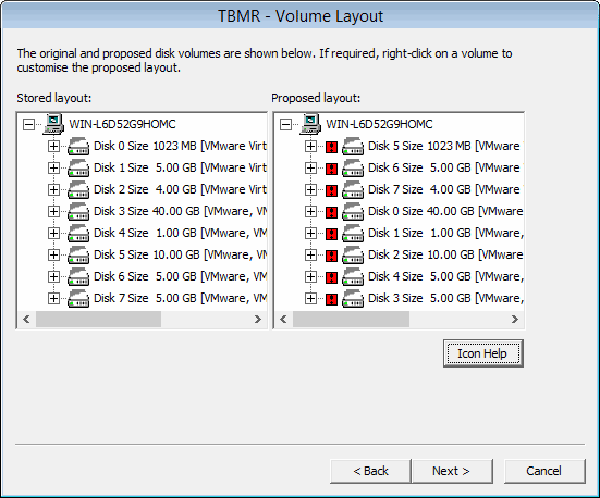The image size is (600, 498).
Task: Click drive icon of stored Disk 6 5.00 GB
Action: pos(78,277)
